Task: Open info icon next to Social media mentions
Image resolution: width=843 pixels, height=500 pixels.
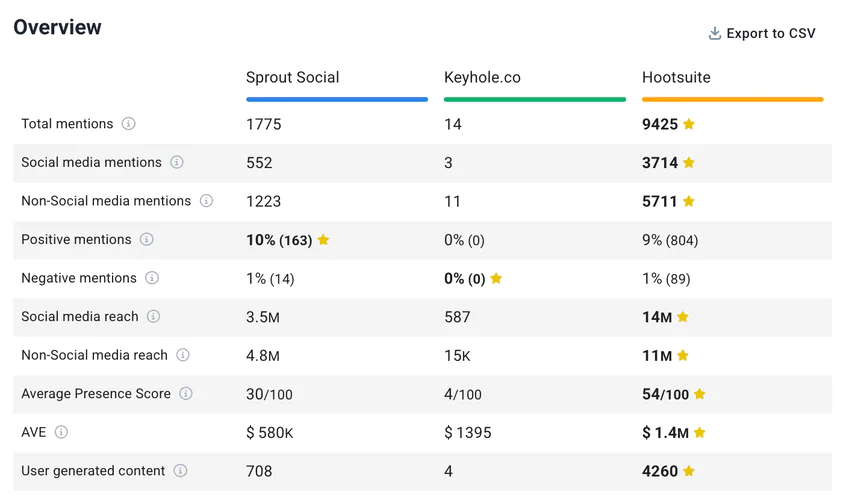Action: pos(177,162)
